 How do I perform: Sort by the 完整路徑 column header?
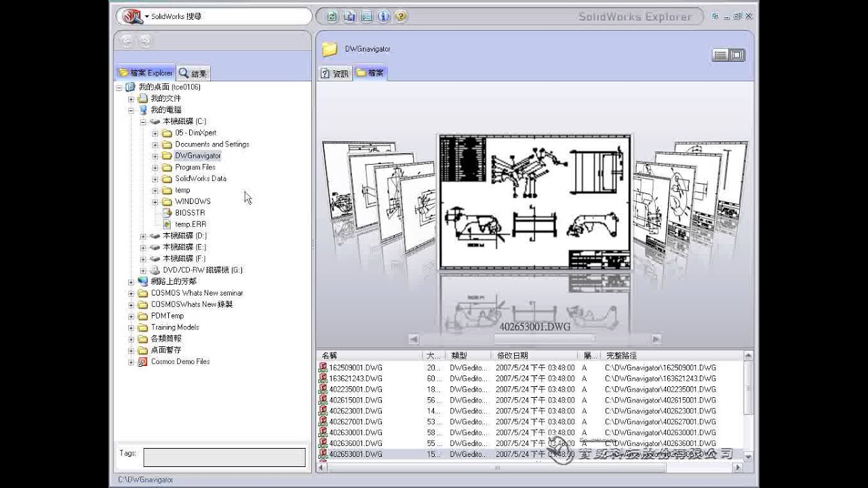tap(671, 355)
